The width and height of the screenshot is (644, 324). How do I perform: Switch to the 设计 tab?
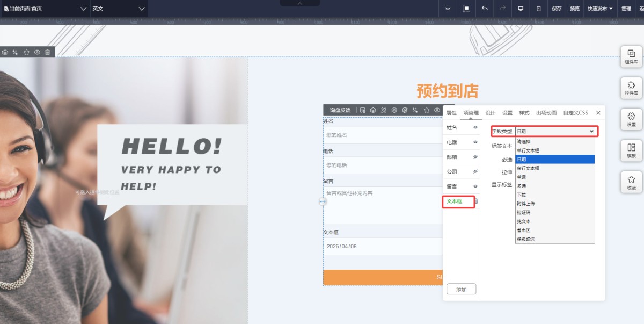(491, 113)
